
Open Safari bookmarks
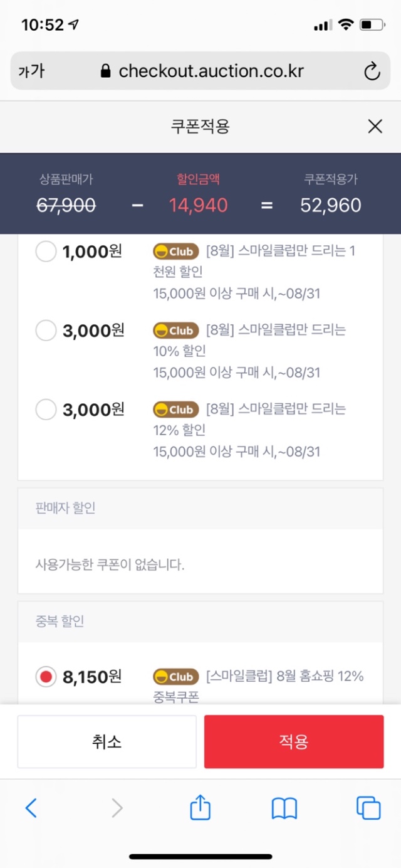[x=284, y=808]
